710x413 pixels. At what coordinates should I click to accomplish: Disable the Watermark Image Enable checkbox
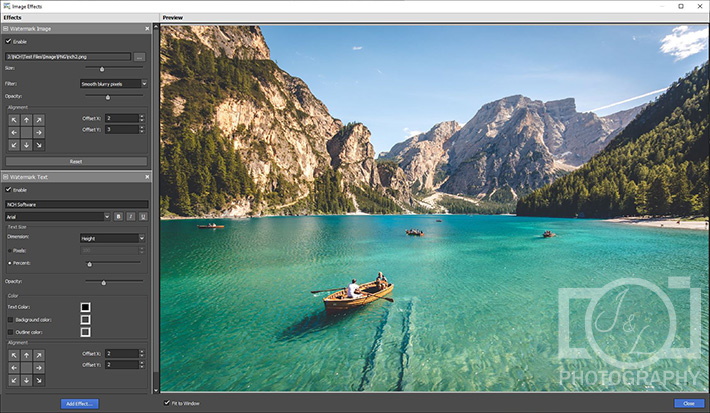coord(9,42)
